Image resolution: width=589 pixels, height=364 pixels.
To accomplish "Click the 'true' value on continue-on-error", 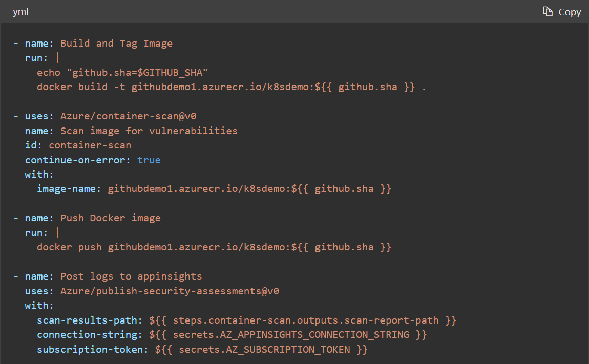I will pyautogui.click(x=149, y=160).
